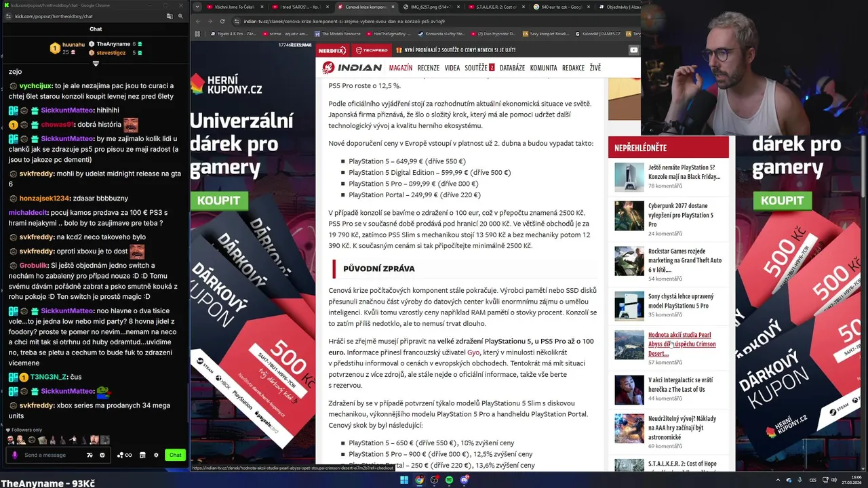This screenshot has width=868, height=488.
Task: Open Sony lehce upravený PS5 Pro article
Action: point(681,301)
